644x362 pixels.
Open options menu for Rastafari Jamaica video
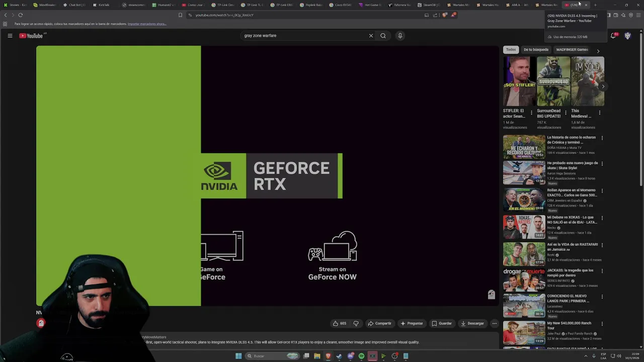(602, 245)
